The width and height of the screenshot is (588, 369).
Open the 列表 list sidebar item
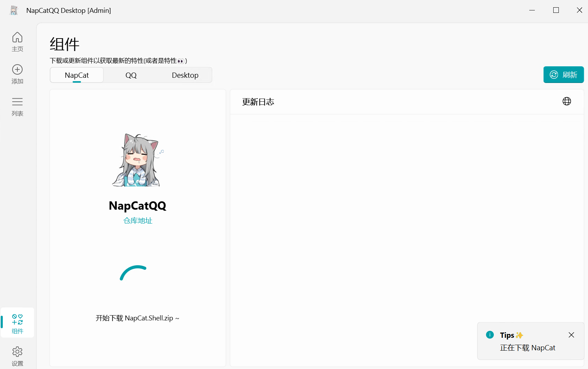point(17,107)
